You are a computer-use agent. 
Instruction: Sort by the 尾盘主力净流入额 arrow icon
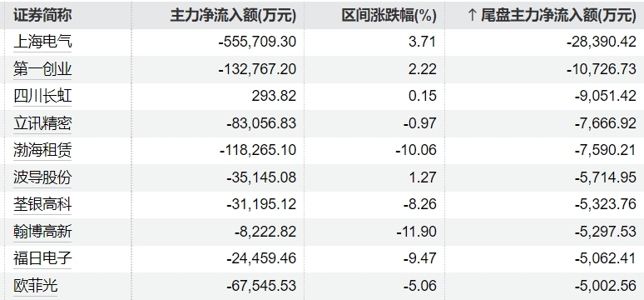click(472, 16)
